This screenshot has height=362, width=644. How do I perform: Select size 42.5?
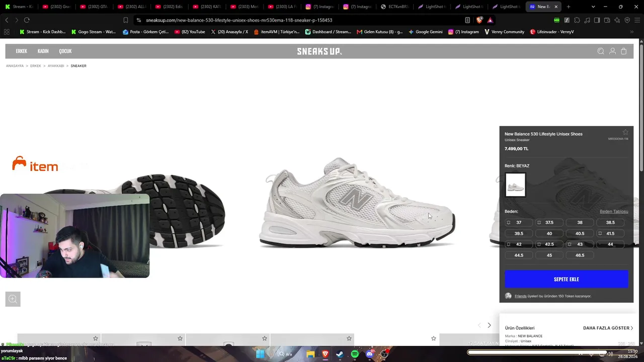pyautogui.click(x=549, y=244)
